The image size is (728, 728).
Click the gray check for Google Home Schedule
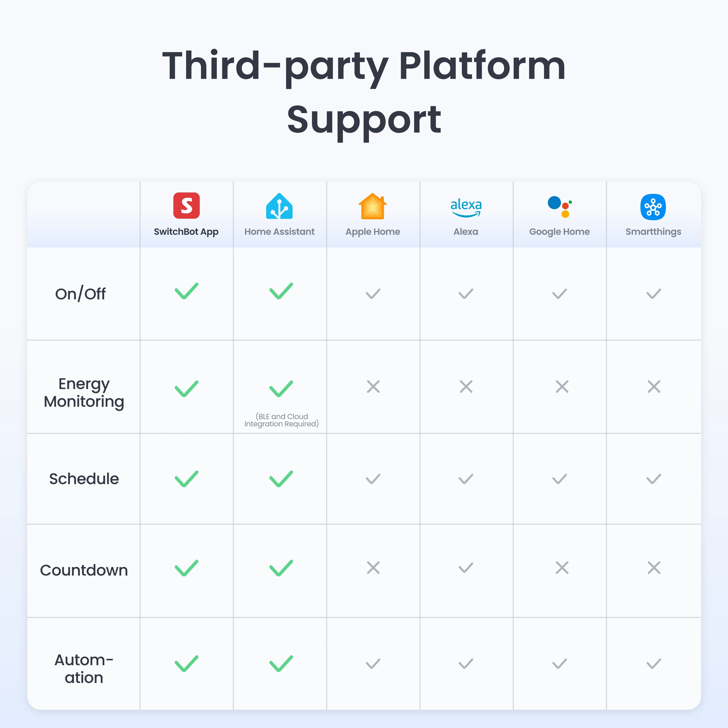[560, 479]
